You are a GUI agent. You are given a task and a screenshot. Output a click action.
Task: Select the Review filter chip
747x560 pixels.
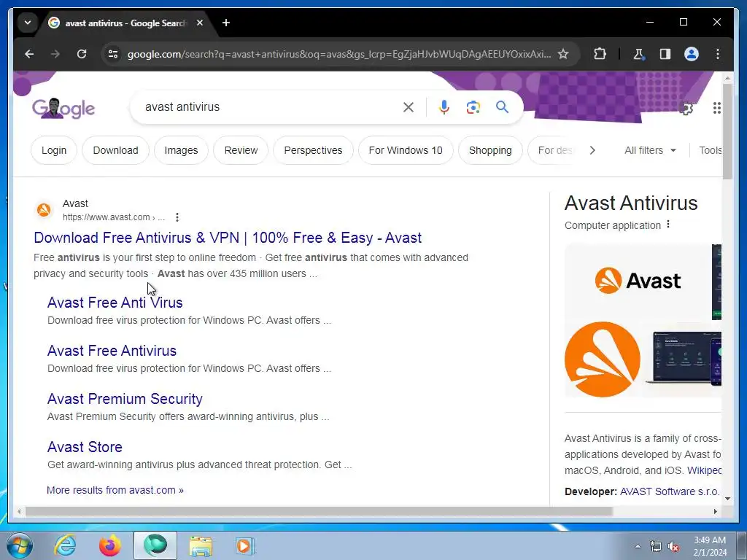pyautogui.click(x=241, y=150)
